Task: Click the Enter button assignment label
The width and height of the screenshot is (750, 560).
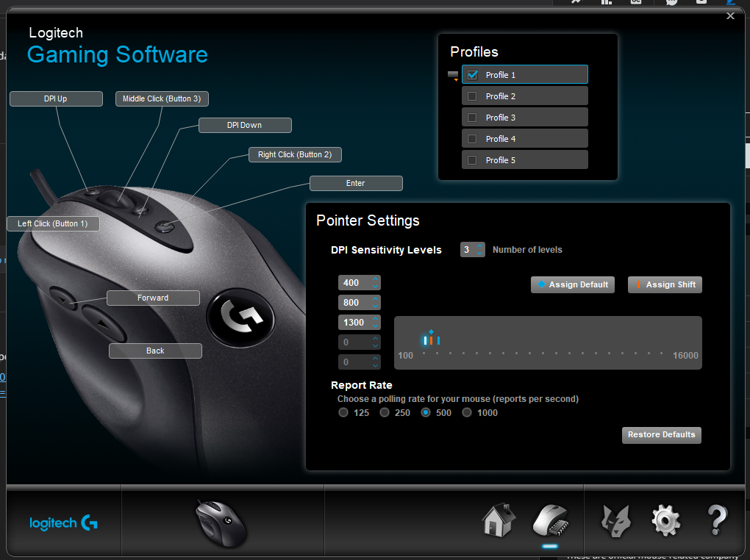Action: point(356,183)
